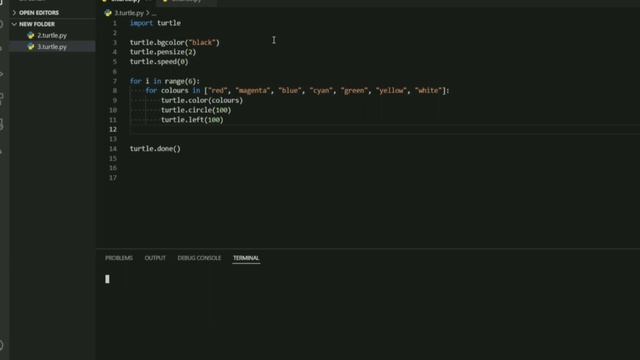Click 3.turtle.py in the breadcrumb

(x=129, y=13)
